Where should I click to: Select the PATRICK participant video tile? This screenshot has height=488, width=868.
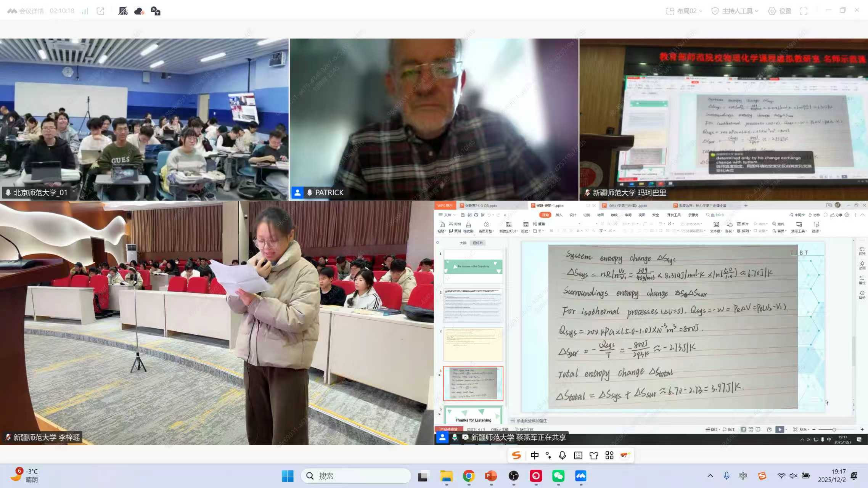(434, 119)
